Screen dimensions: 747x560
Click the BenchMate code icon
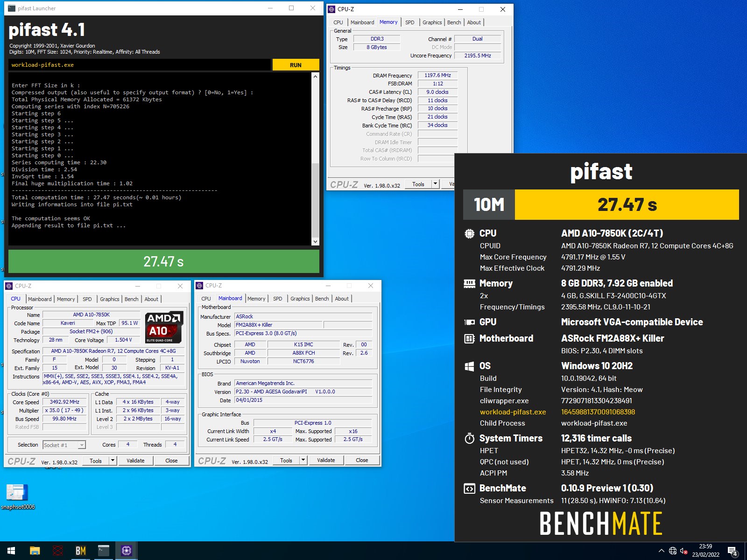(469, 488)
